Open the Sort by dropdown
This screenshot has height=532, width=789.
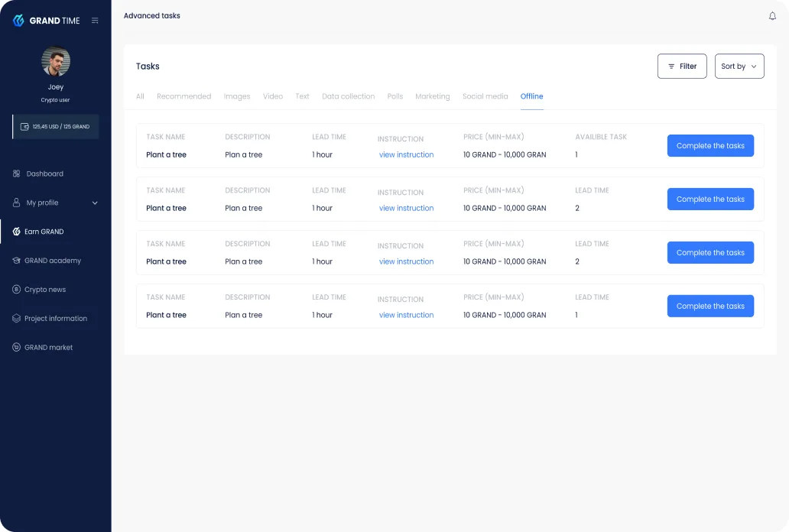tap(739, 66)
